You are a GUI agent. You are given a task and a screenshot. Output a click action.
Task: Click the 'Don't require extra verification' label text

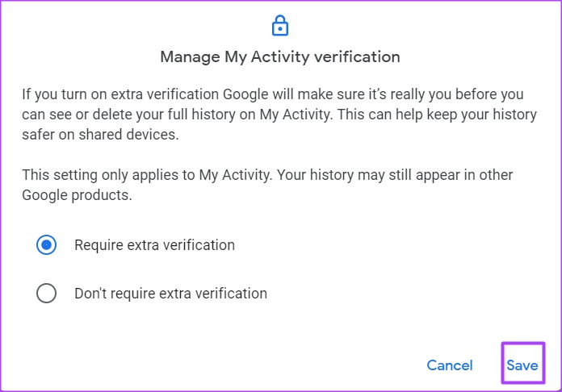click(170, 294)
